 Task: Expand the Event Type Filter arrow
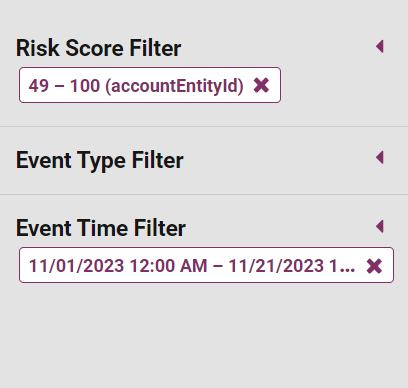pyautogui.click(x=380, y=157)
